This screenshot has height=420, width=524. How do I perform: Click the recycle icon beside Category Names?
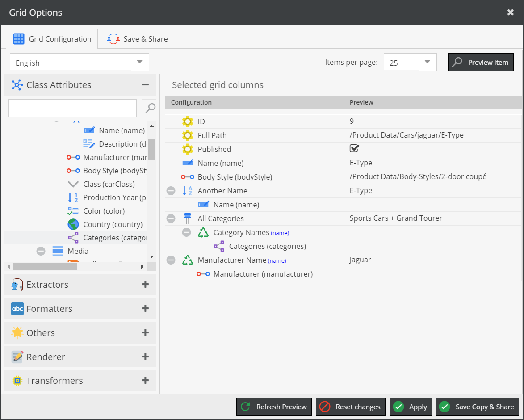[x=203, y=232]
